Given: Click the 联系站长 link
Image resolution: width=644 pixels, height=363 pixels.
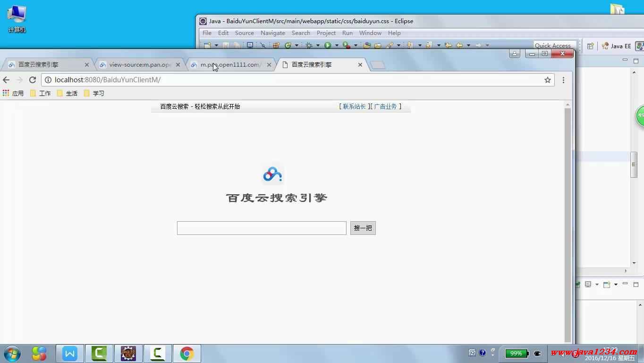Looking at the screenshot, I should tap(354, 106).
